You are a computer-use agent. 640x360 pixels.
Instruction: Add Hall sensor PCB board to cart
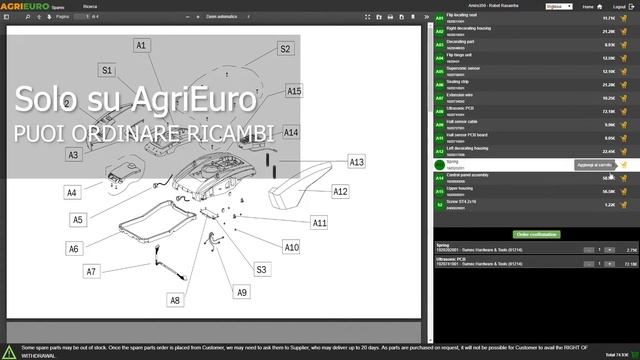624,138
